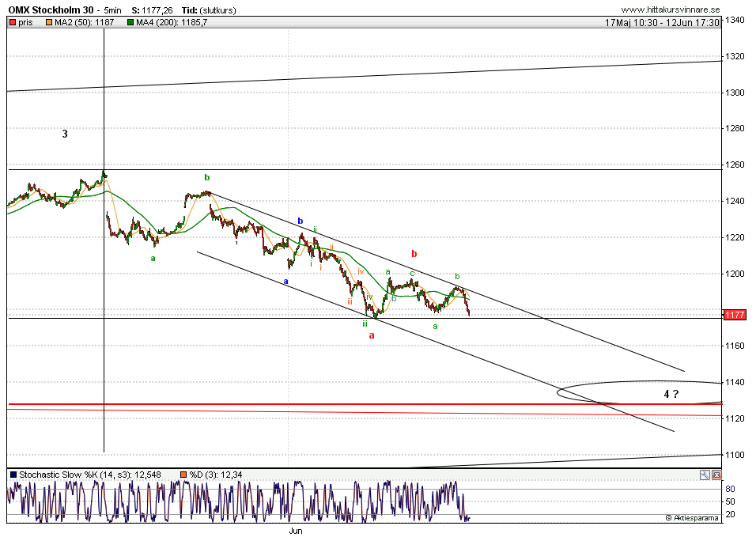The height and width of the screenshot is (541, 756).
Task: Click the green MA4 (200) legend swatch
Action: click(x=130, y=22)
